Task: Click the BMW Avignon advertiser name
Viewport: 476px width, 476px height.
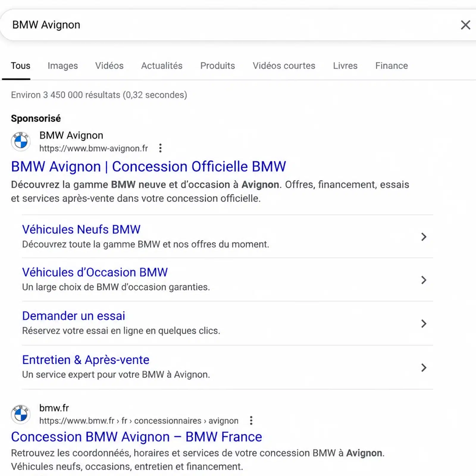Action: [71, 135]
